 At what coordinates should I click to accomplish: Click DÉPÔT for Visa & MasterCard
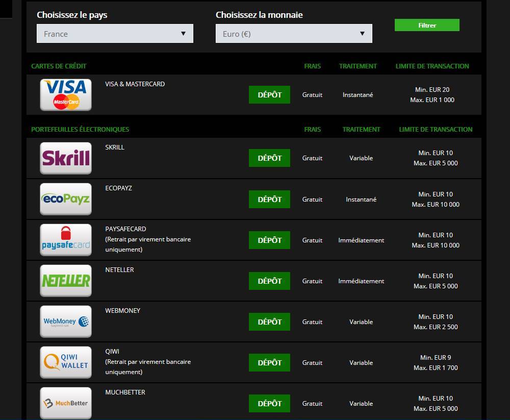coord(270,95)
